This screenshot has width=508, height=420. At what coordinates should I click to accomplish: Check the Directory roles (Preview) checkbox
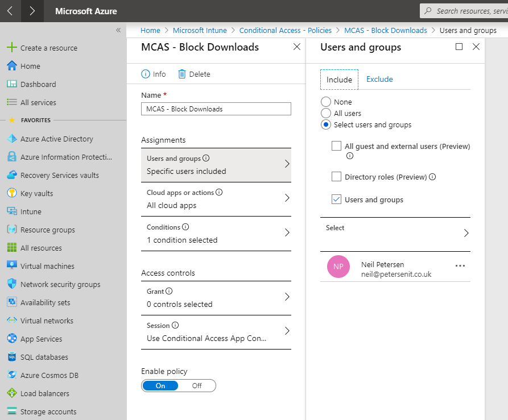[x=336, y=177]
